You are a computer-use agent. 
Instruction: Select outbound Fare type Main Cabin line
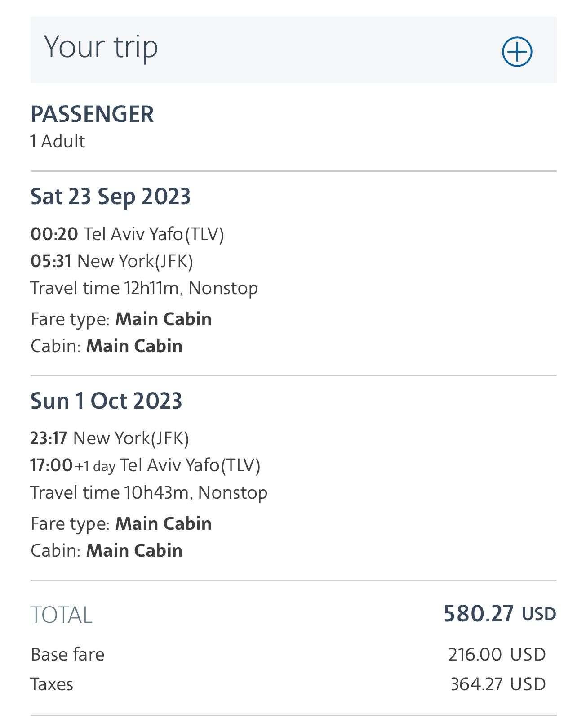pyautogui.click(x=121, y=319)
